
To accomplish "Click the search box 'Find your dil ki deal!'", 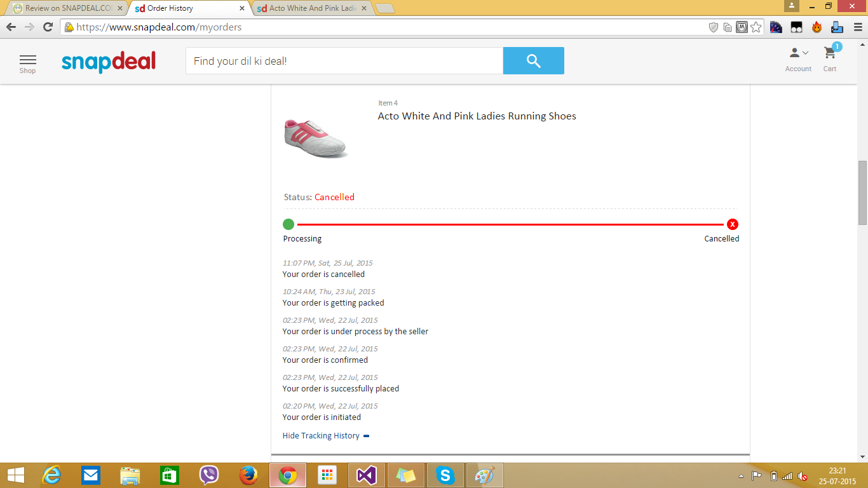I will tap(344, 61).
